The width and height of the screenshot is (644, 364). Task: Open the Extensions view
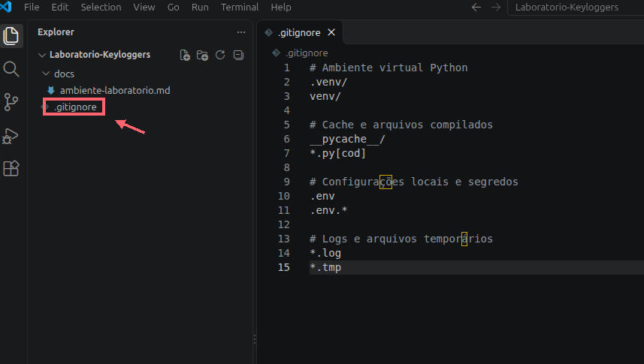(x=11, y=168)
